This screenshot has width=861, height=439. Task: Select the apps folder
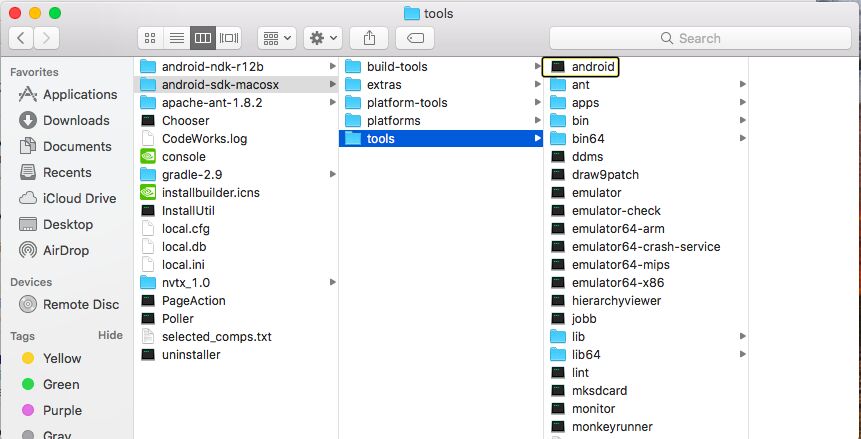(x=574, y=103)
